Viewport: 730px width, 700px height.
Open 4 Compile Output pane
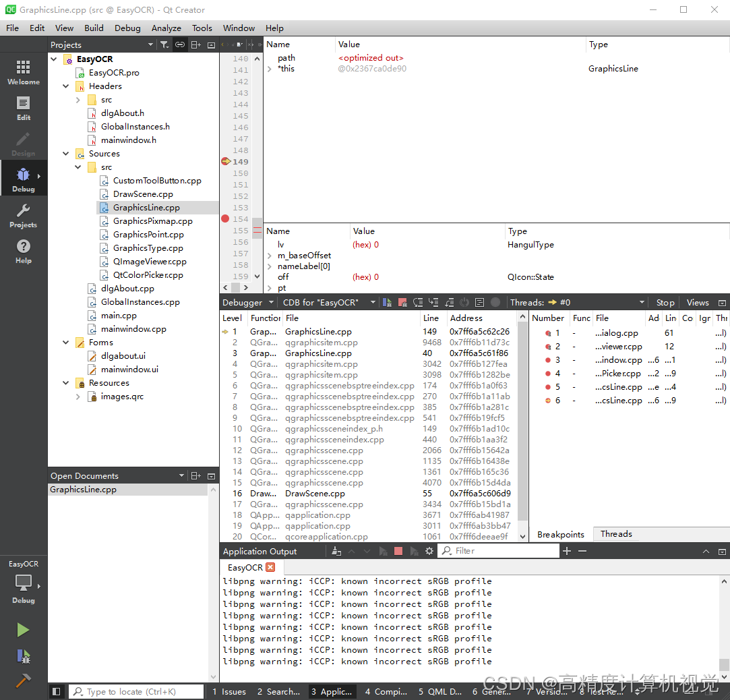(x=386, y=692)
